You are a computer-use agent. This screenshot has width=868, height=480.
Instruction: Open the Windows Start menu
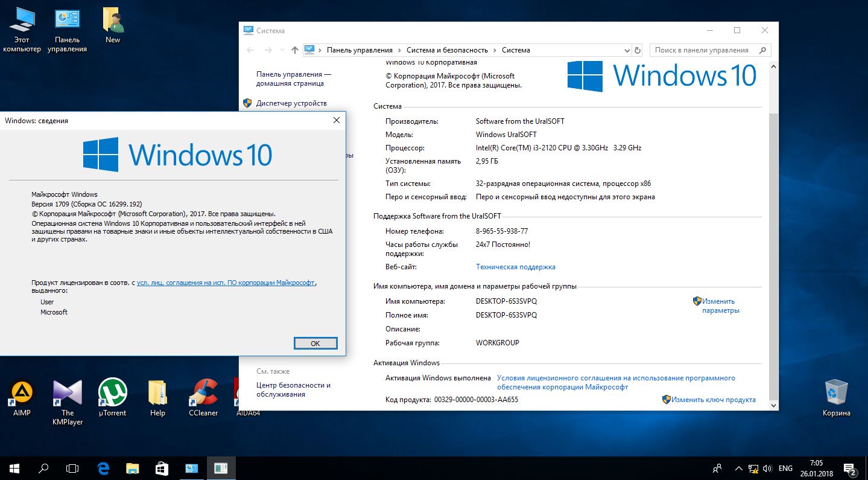tap(14, 468)
